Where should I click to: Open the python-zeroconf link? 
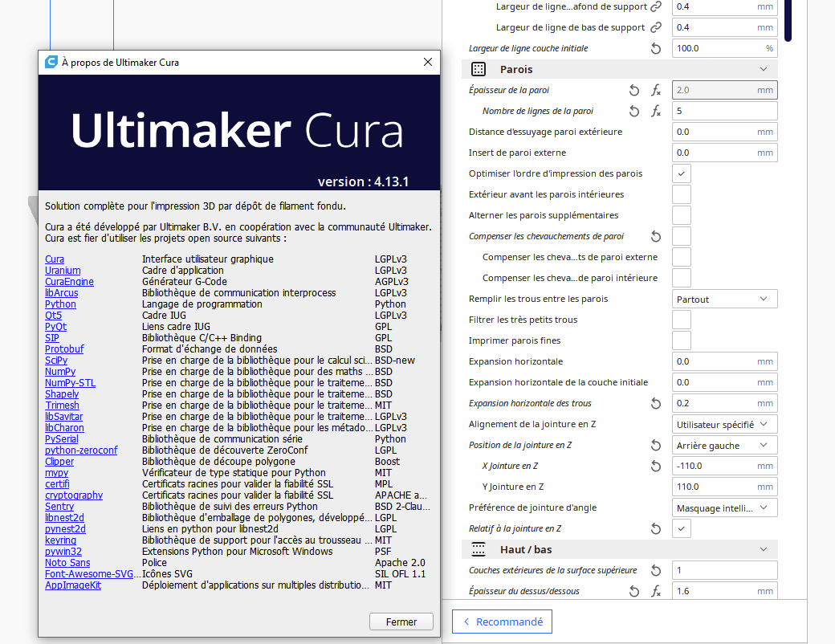[81, 450]
